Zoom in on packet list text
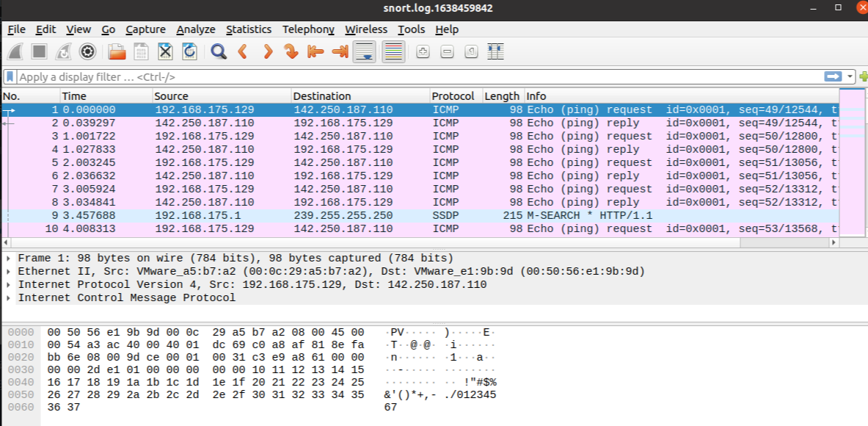Screen dimensions: 868x426 pos(423,51)
